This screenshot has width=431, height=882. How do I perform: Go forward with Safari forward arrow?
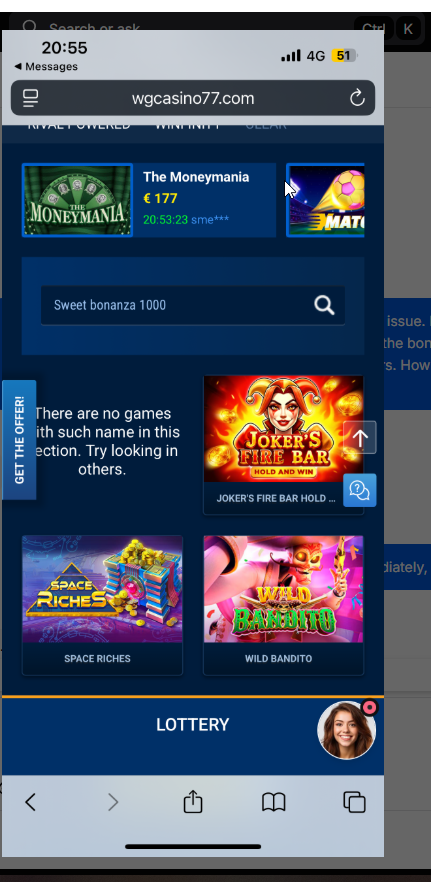click(113, 802)
